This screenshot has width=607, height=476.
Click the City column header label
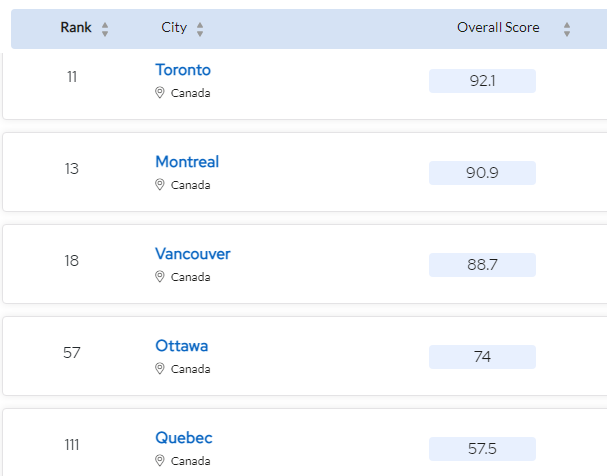(x=174, y=27)
